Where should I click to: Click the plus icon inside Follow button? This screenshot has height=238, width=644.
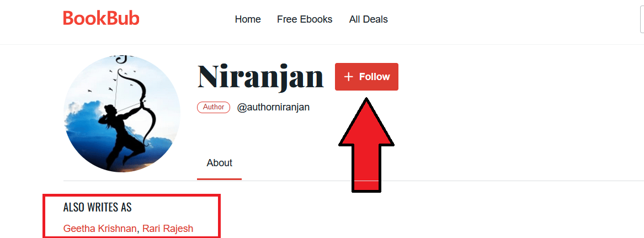pyautogui.click(x=348, y=77)
